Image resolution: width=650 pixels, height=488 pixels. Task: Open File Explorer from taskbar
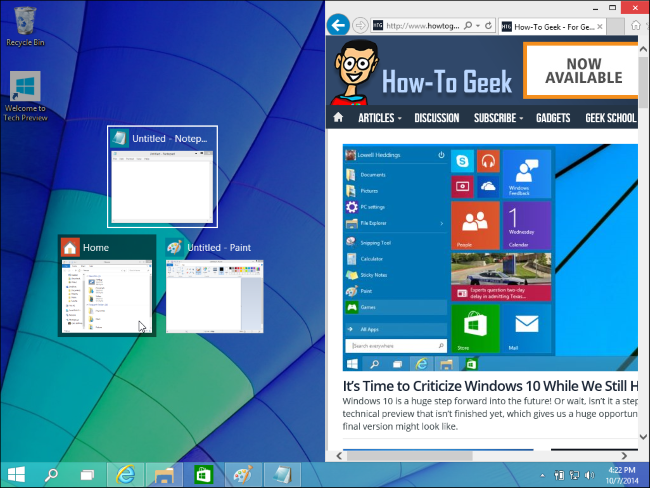164,475
